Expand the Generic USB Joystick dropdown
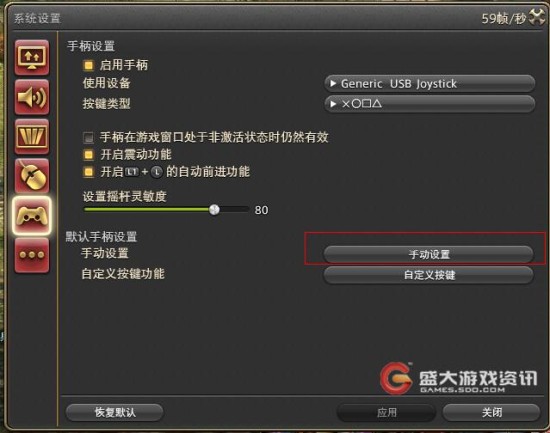 pyautogui.click(x=430, y=84)
